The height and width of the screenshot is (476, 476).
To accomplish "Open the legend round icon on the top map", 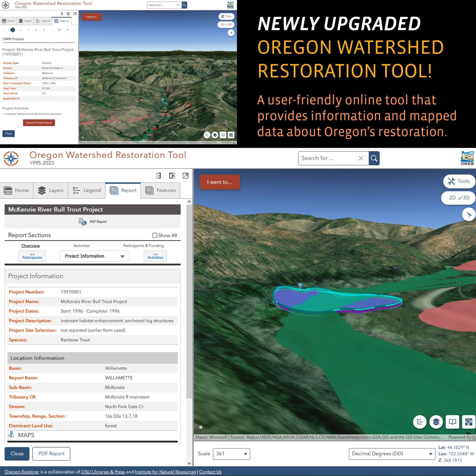I will click(207, 135).
